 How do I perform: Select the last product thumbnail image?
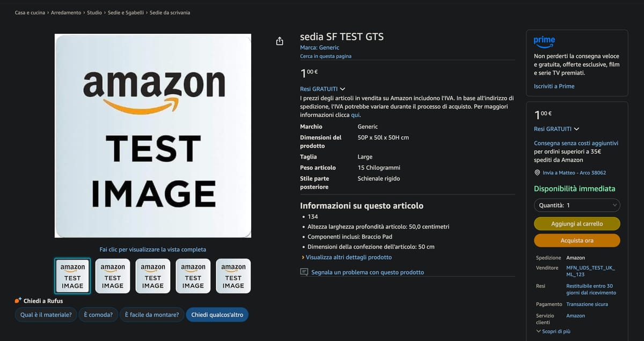pyautogui.click(x=233, y=276)
